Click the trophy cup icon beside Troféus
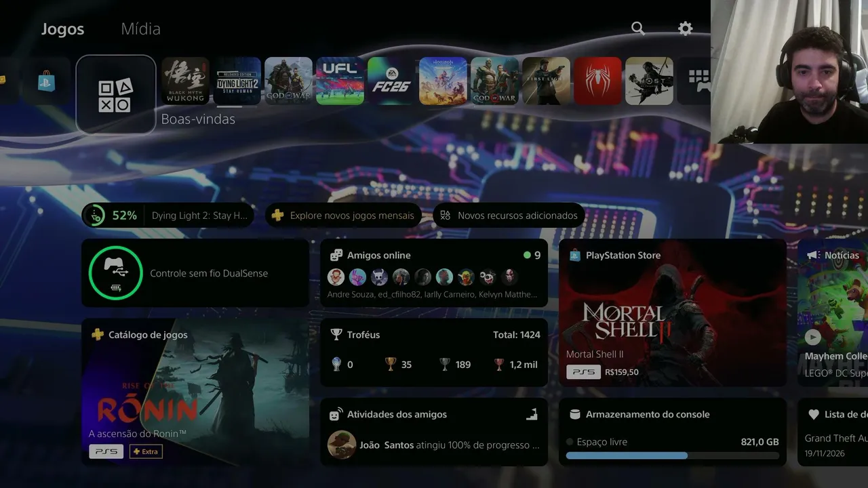 point(336,335)
